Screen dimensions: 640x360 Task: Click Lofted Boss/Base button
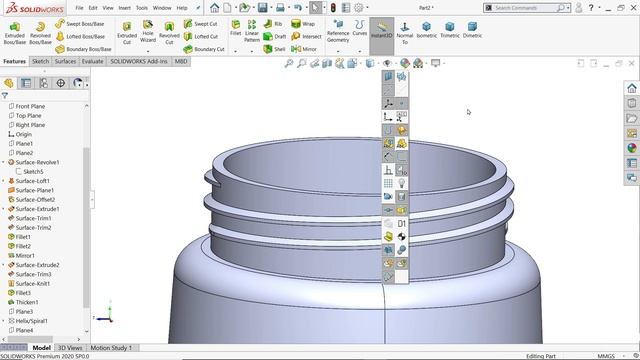(x=80, y=37)
